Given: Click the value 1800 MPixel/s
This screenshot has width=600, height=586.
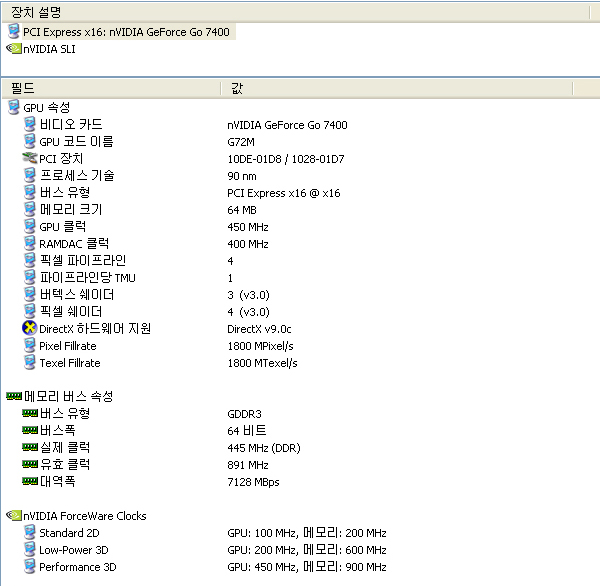Looking at the screenshot, I should pyautogui.click(x=260, y=346).
